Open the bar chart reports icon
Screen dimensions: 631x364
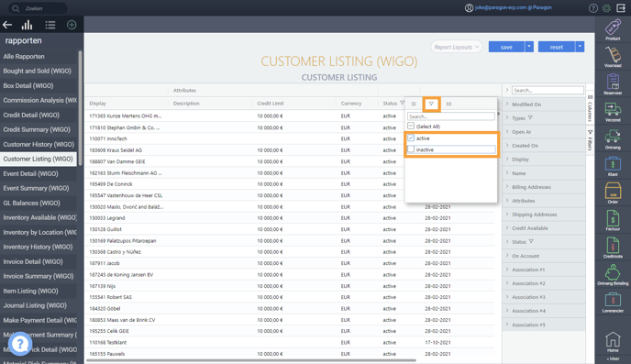[x=27, y=25]
